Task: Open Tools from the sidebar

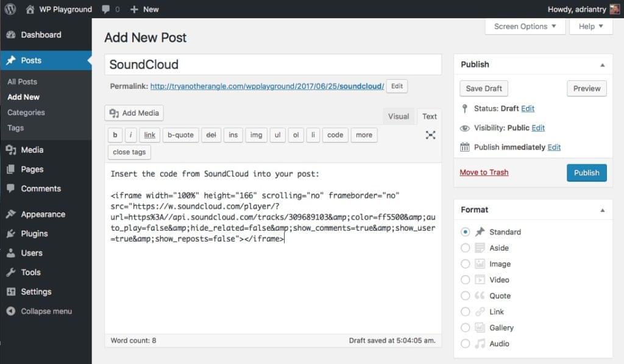Action: [x=29, y=272]
